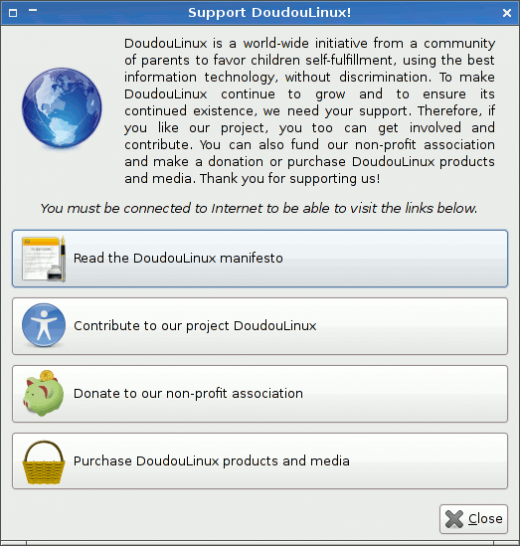The image size is (520, 546).
Task: Click the yellow wicker basket icon
Action: [x=44, y=462]
